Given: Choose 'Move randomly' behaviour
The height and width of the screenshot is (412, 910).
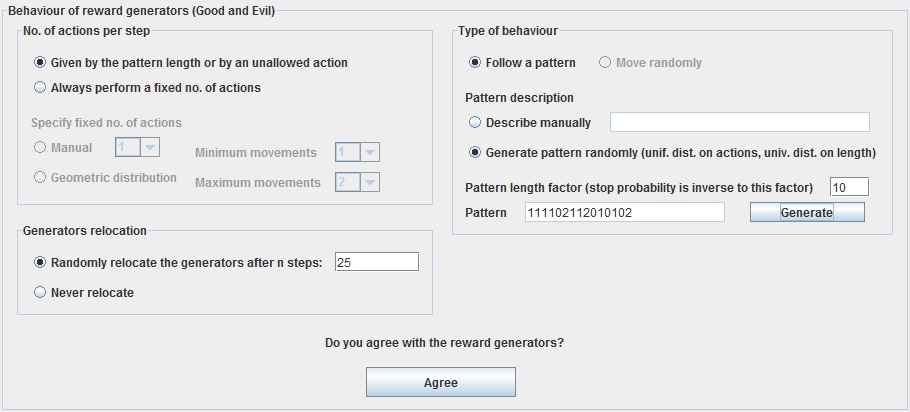Looking at the screenshot, I should 605,63.
